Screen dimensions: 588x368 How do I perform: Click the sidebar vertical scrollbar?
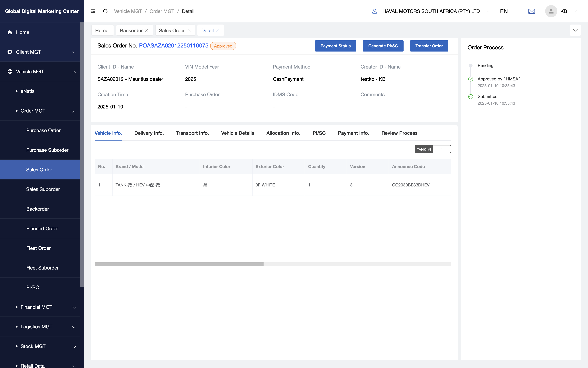82,155
